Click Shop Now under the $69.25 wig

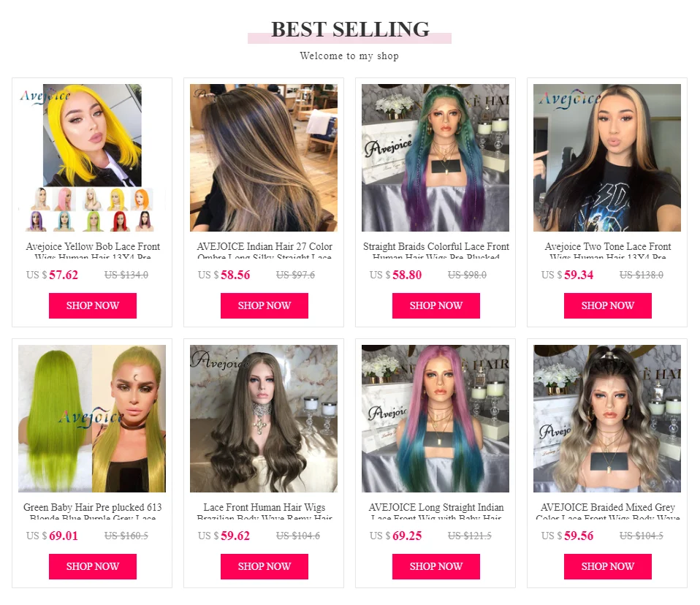click(x=436, y=566)
